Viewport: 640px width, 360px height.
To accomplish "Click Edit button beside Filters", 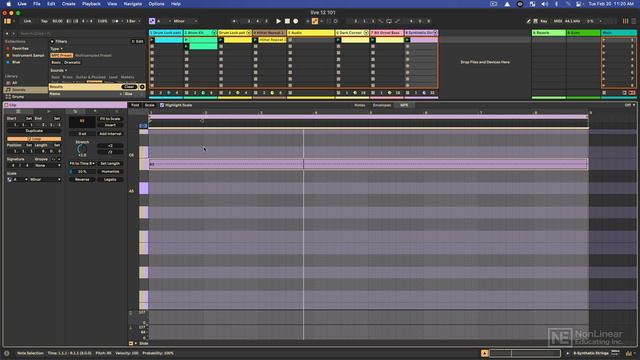I will coord(138,42).
